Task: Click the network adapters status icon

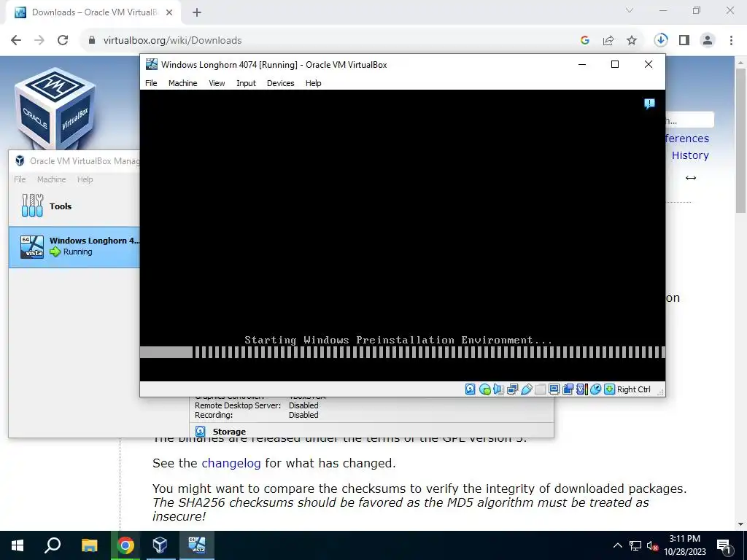Action: [x=512, y=389]
